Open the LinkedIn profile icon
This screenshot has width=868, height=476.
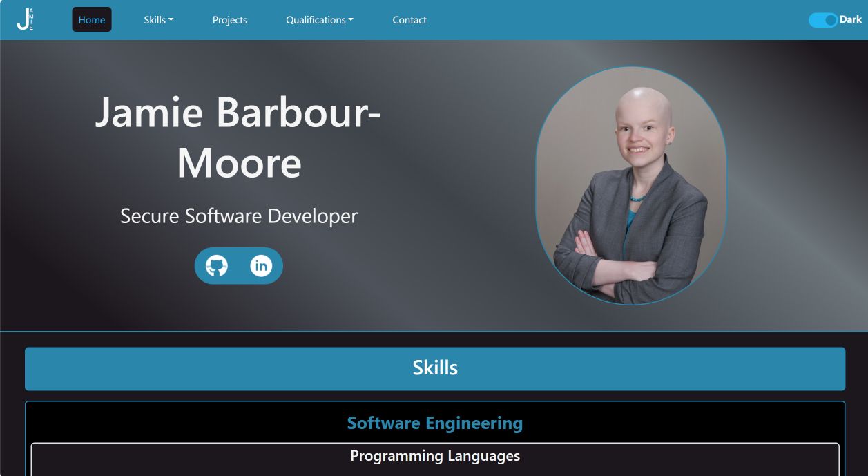(x=261, y=266)
